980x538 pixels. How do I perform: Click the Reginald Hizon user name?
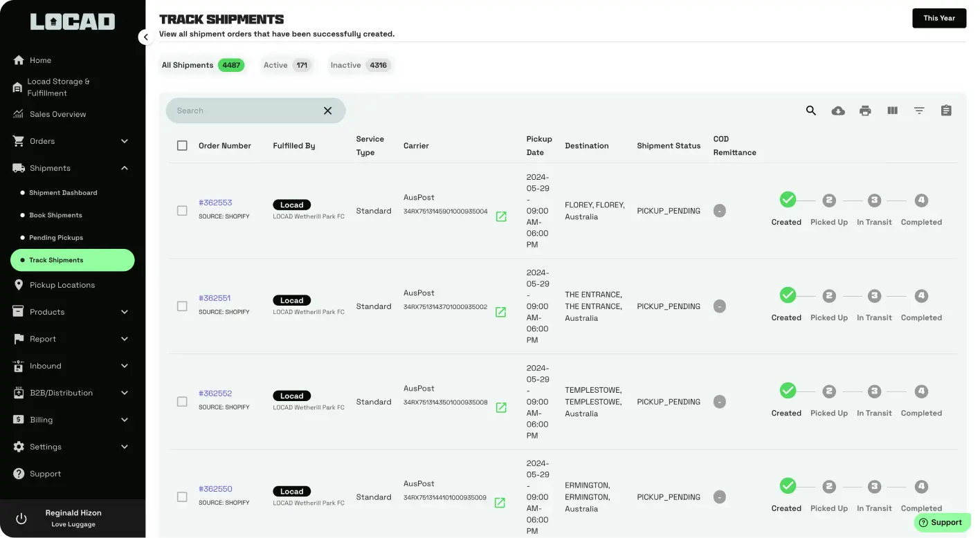(x=73, y=513)
